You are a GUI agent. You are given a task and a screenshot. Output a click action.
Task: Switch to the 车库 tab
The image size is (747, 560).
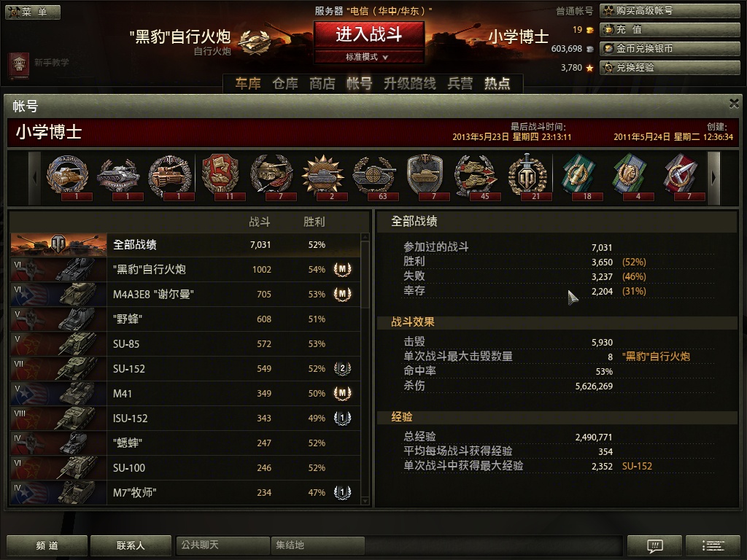248,84
